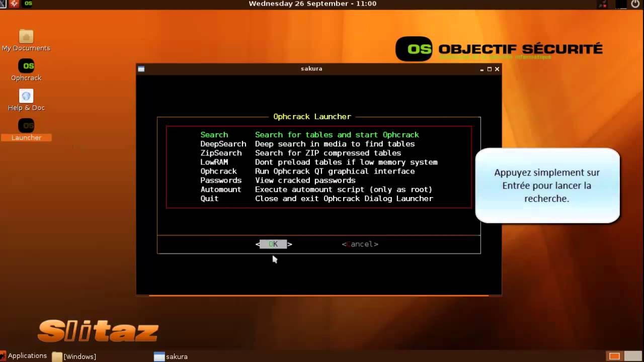The height and width of the screenshot is (362, 644).
Task: Click 'Search for tables and start Ophcrack' text
Action: [337, 135]
